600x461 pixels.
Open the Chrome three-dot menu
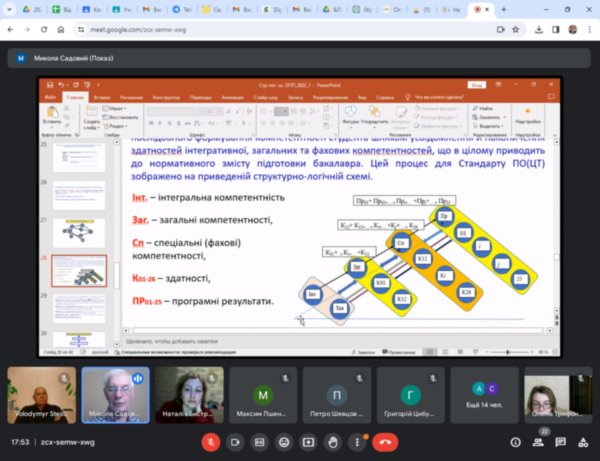pos(588,30)
